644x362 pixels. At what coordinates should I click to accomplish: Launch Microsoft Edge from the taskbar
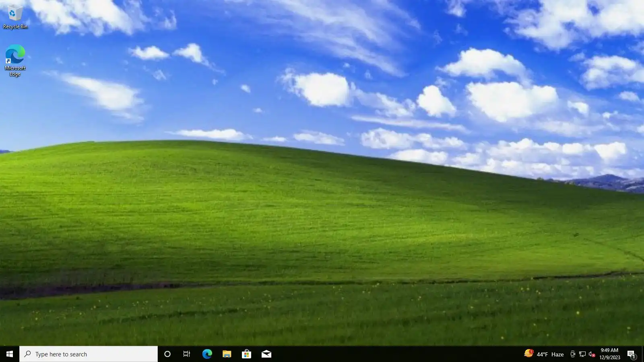pos(207,354)
